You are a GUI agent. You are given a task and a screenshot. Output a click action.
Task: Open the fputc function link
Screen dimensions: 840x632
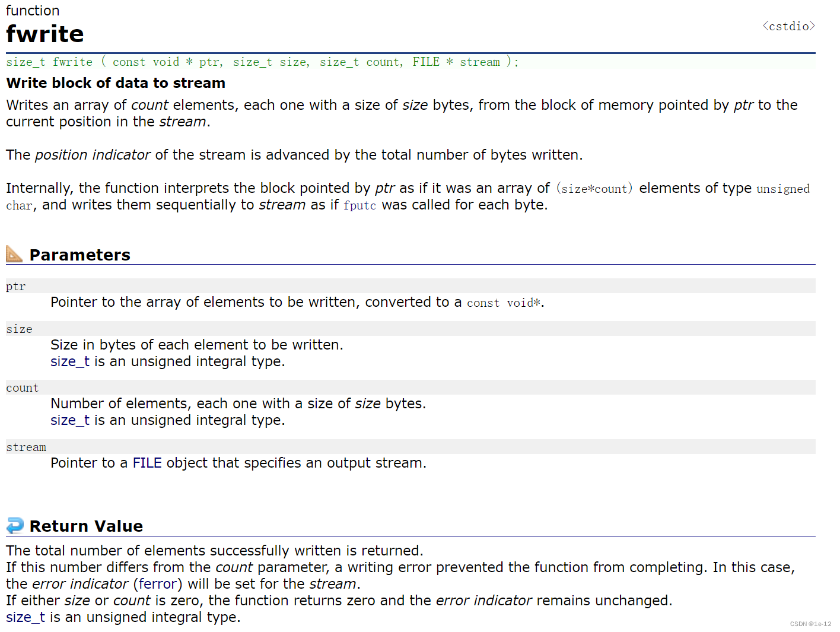359,205
